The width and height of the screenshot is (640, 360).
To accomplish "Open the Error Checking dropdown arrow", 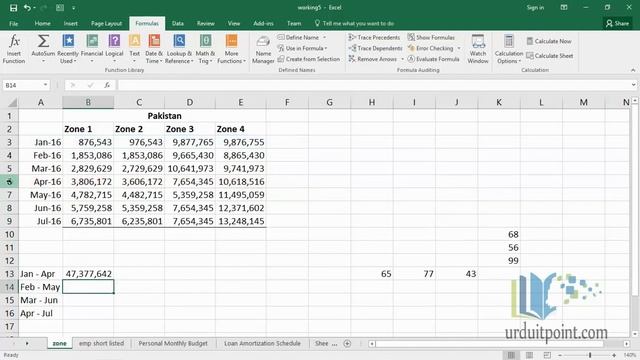I will [459, 48].
